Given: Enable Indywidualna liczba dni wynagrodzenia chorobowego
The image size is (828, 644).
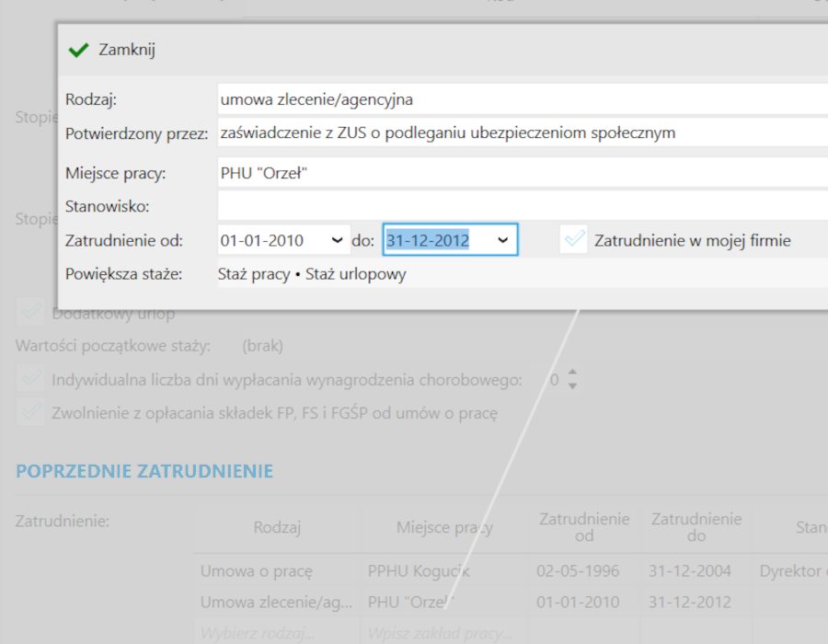Looking at the screenshot, I should point(31,379).
